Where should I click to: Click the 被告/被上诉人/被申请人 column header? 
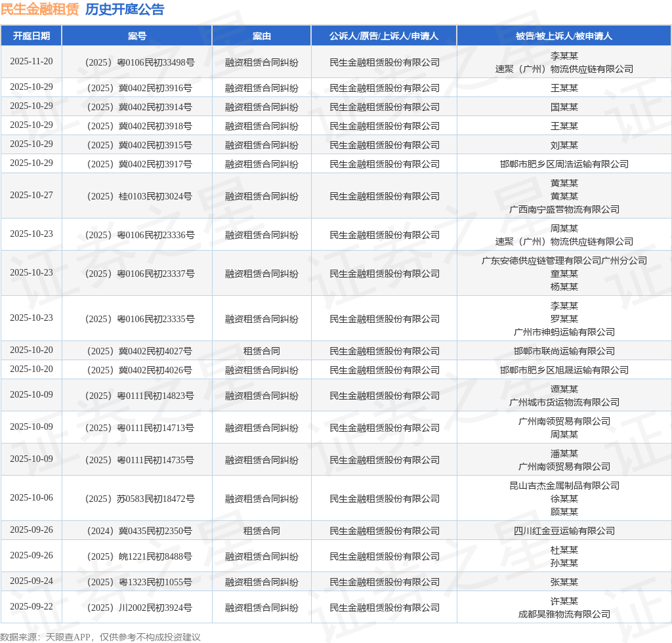[564, 36]
